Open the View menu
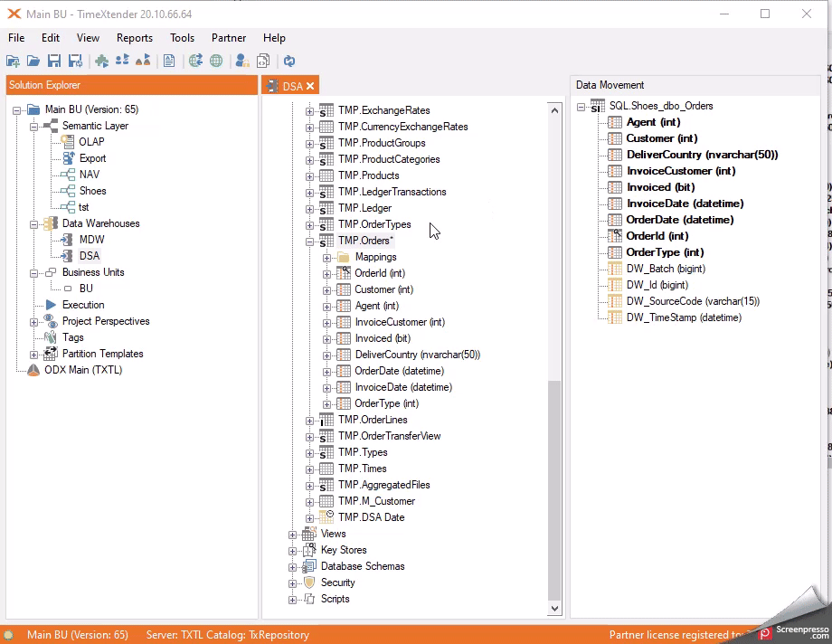 (x=88, y=38)
